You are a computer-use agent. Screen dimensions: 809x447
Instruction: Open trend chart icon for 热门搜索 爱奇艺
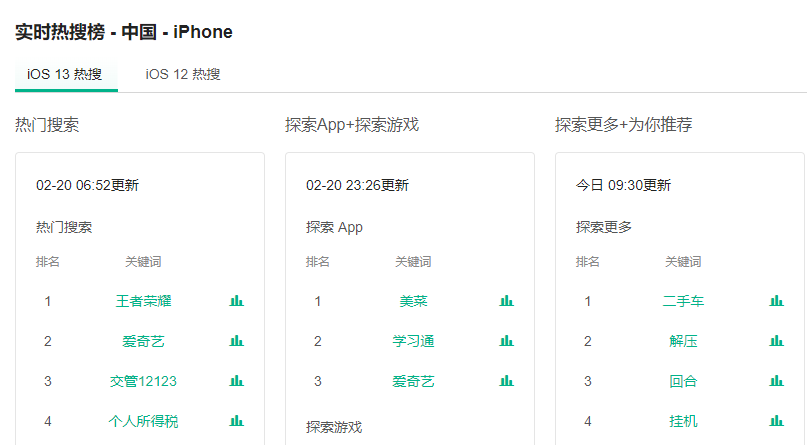(236, 341)
